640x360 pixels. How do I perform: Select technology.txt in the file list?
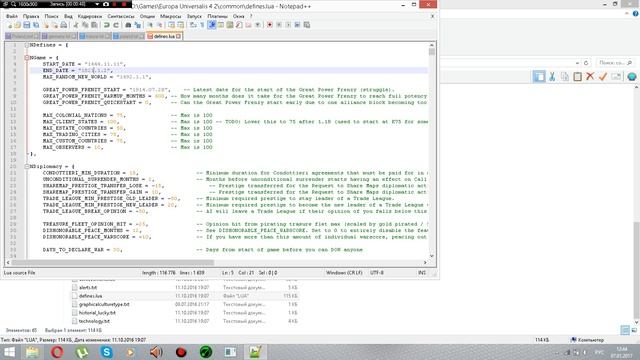click(94, 321)
